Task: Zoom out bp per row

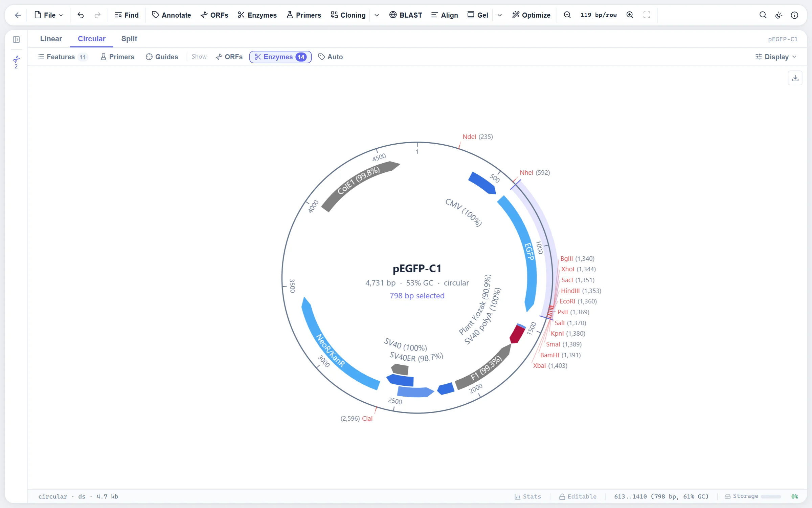Action: [x=567, y=15]
